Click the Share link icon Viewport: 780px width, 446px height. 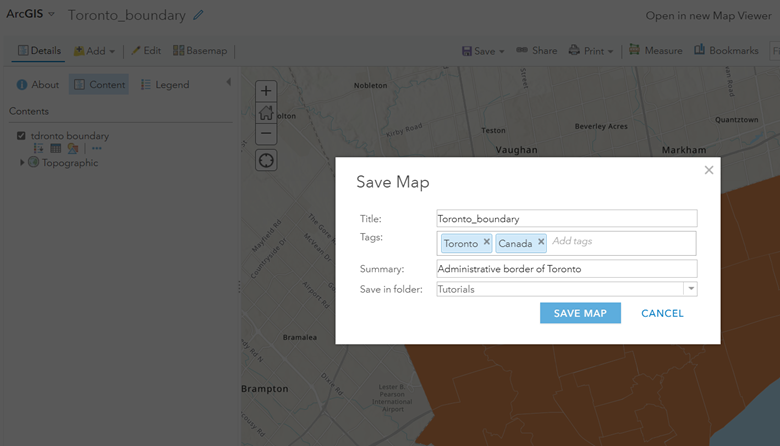(522, 50)
